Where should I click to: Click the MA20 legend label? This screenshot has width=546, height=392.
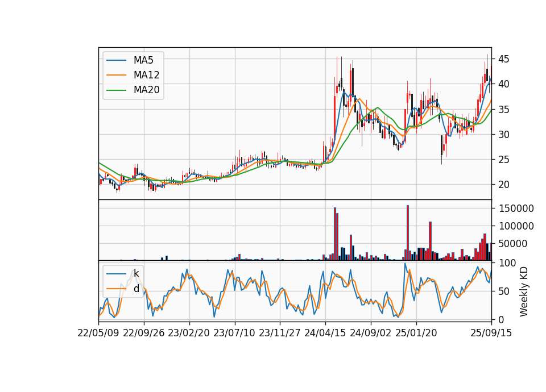[146, 90]
